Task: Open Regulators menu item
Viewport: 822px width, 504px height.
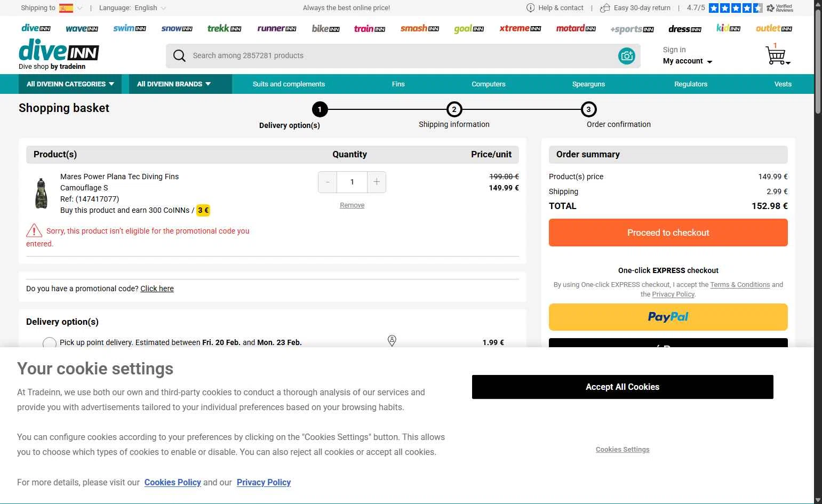Action: (x=691, y=84)
